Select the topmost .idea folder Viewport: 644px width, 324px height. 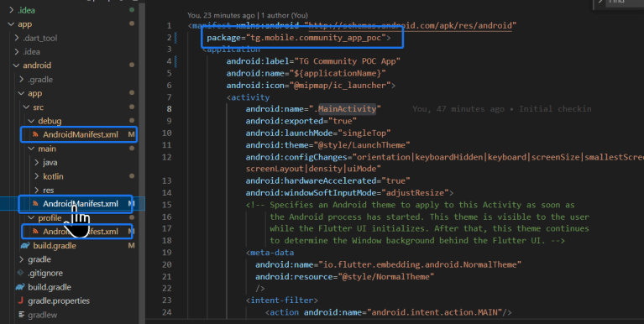[x=26, y=10]
